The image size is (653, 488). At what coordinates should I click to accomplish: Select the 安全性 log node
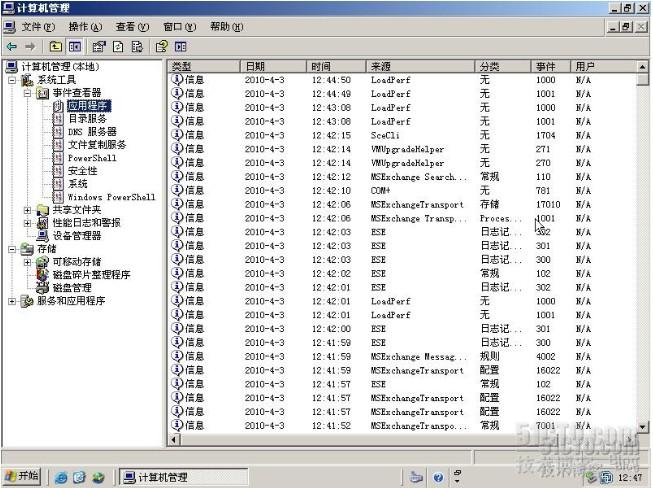[82, 171]
